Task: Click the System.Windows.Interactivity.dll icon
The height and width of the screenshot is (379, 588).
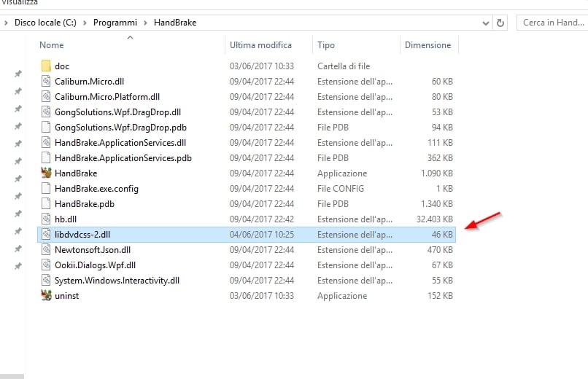Action: (46, 281)
